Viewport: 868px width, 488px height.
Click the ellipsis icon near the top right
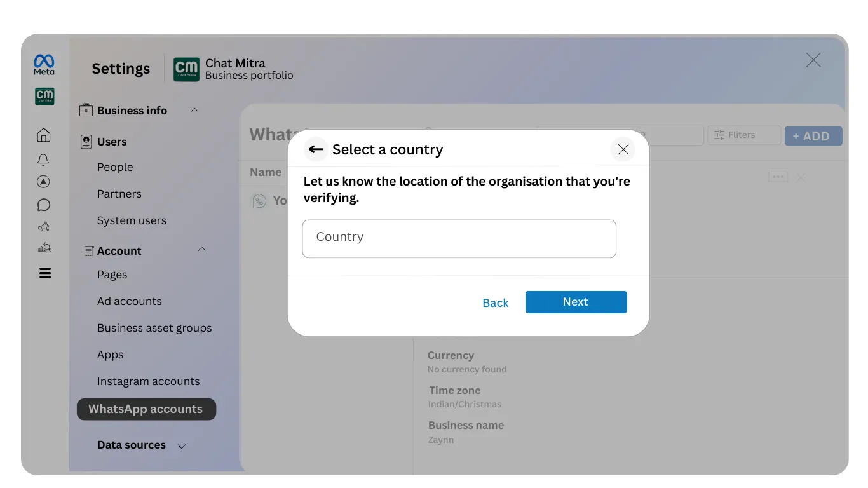click(x=777, y=177)
